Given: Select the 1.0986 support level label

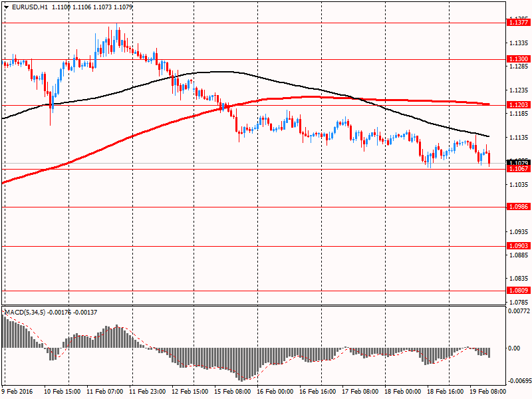Looking at the screenshot, I should coord(518,207).
